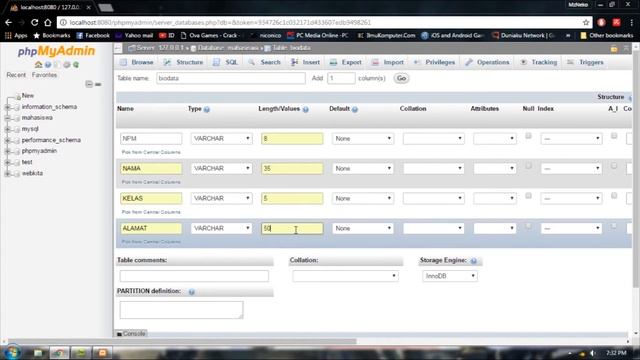Open Collation dropdown for KELAS row

433,198
